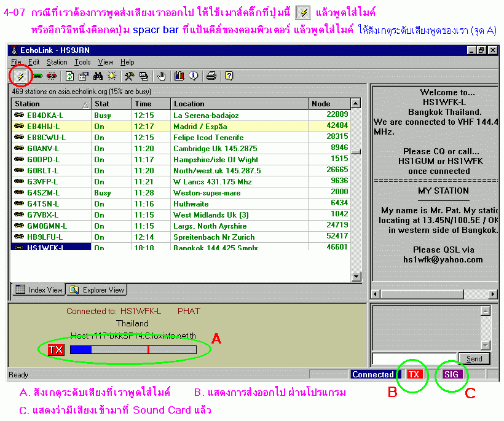The width and height of the screenshot is (504, 421).
Task: Click the location Cambridge Uk 145.2875
Action: [215, 149]
